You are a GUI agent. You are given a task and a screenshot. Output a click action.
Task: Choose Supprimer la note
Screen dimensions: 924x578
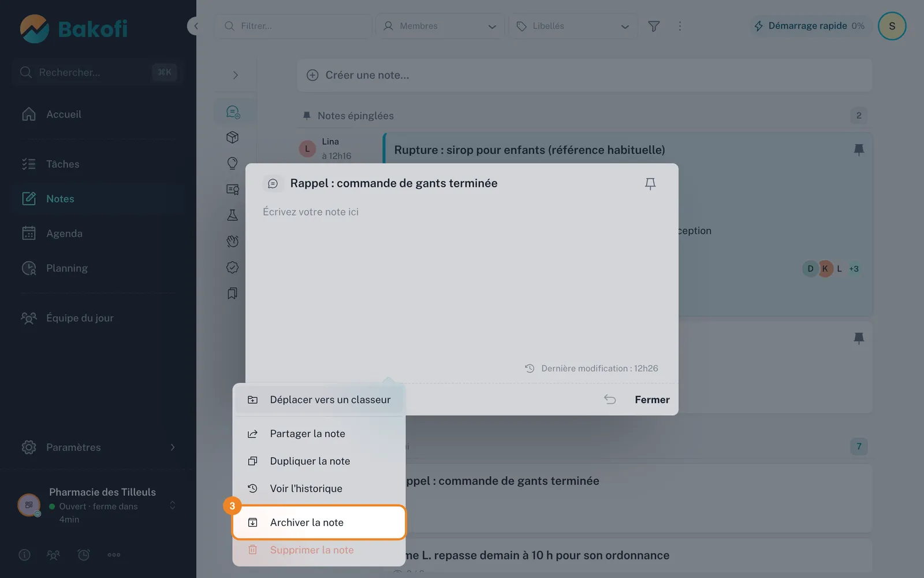(x=319, y=550)
